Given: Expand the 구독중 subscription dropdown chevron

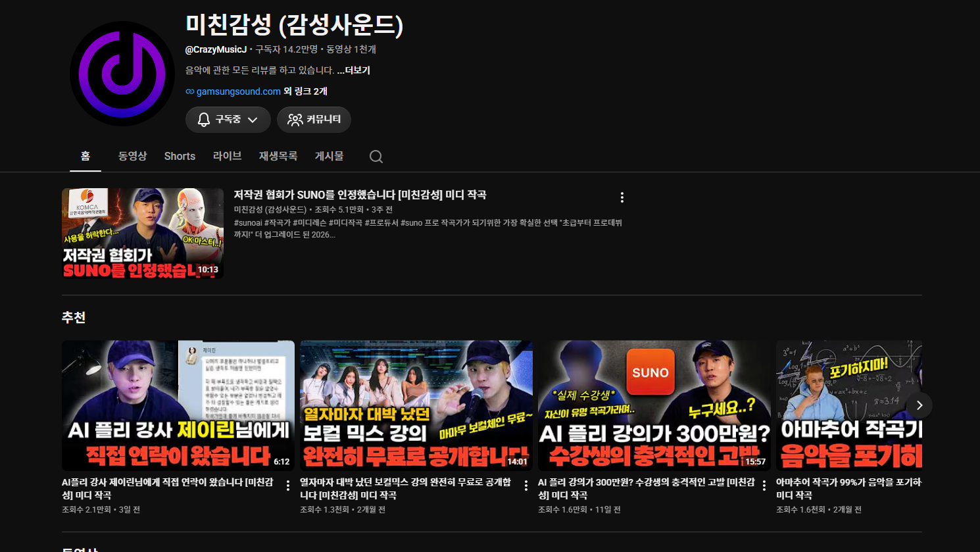Looking at the screenshot, I should [x=253, y=120].
